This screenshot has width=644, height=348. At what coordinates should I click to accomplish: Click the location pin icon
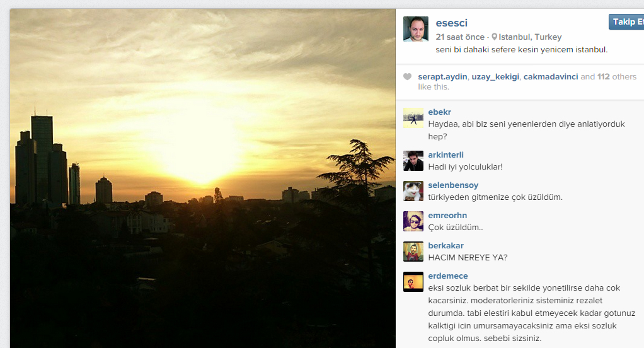(x=495, y=37)
